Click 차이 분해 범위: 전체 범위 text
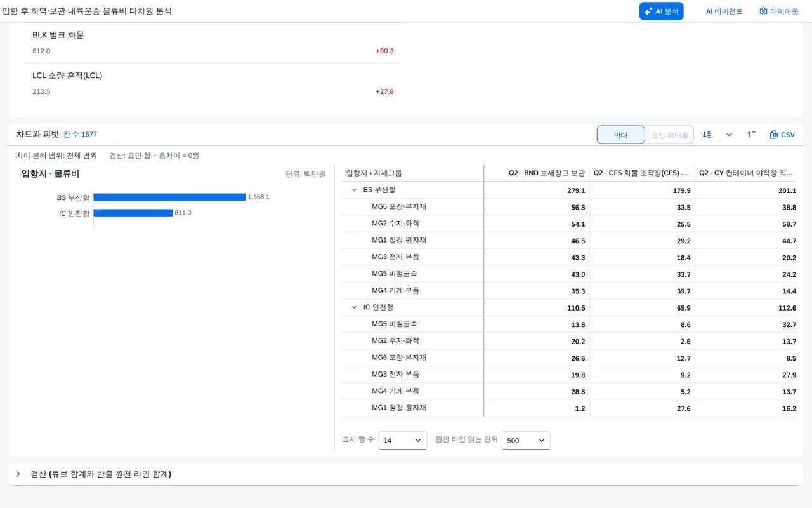This screenshot has height=508, width=812. tap(56, 156)
